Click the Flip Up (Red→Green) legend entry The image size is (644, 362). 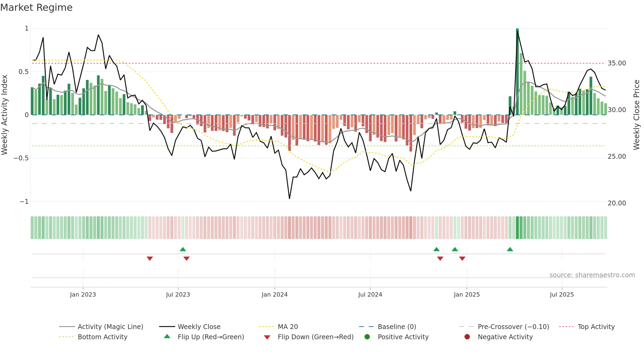(204, 337)
